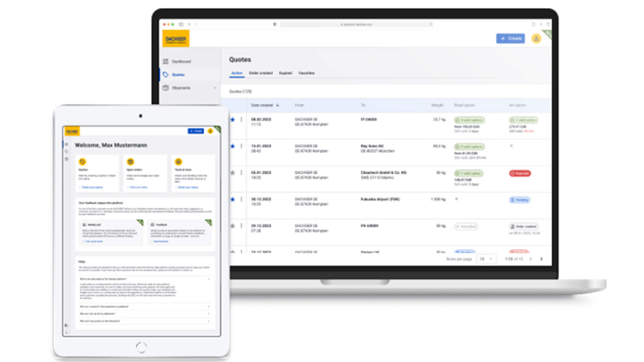The height and width of the screenshot is (362, 644).
Task: Switch to the Order created tab
Action: [261, 73]
